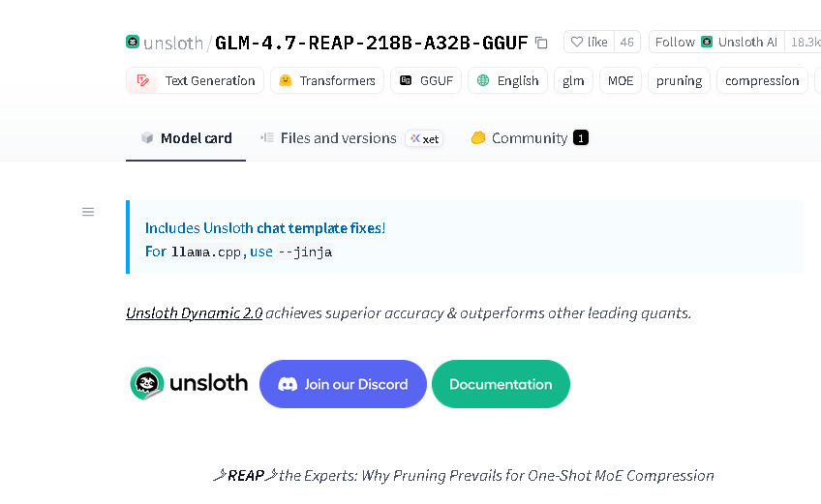This screenshot has width=821, height=504.
Task: Follow Unsloth AI
Action: pos(716,42)
